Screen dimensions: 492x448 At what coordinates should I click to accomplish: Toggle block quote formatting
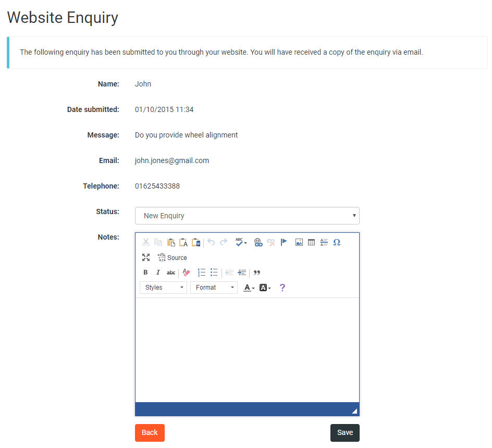[257, 272]
